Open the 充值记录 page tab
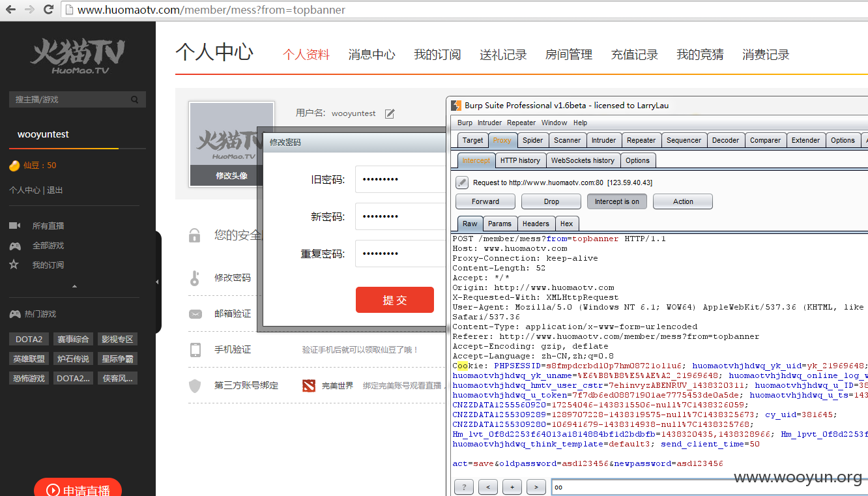The width and height of the screenshot is (868, 496). (635, 55)
